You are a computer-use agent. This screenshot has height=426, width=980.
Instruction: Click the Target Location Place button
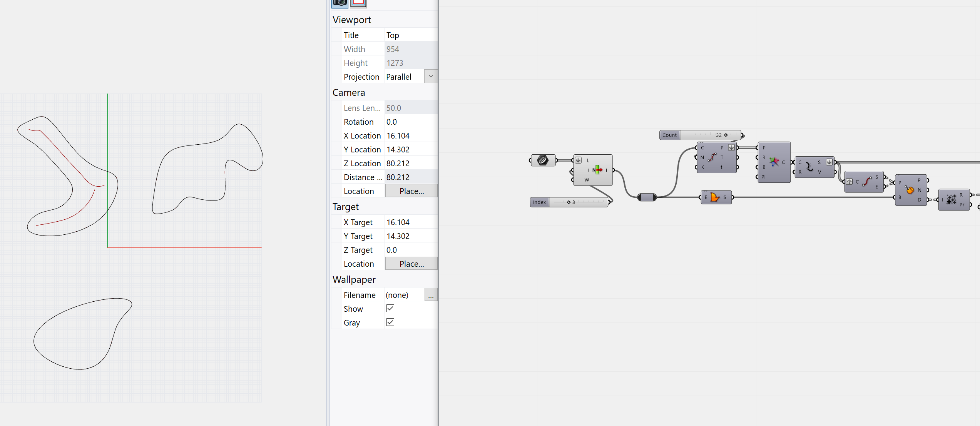pos(411,264)
